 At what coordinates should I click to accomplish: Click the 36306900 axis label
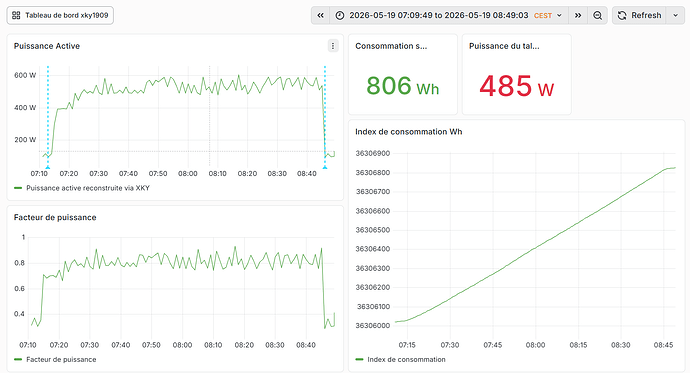(373, 153)
